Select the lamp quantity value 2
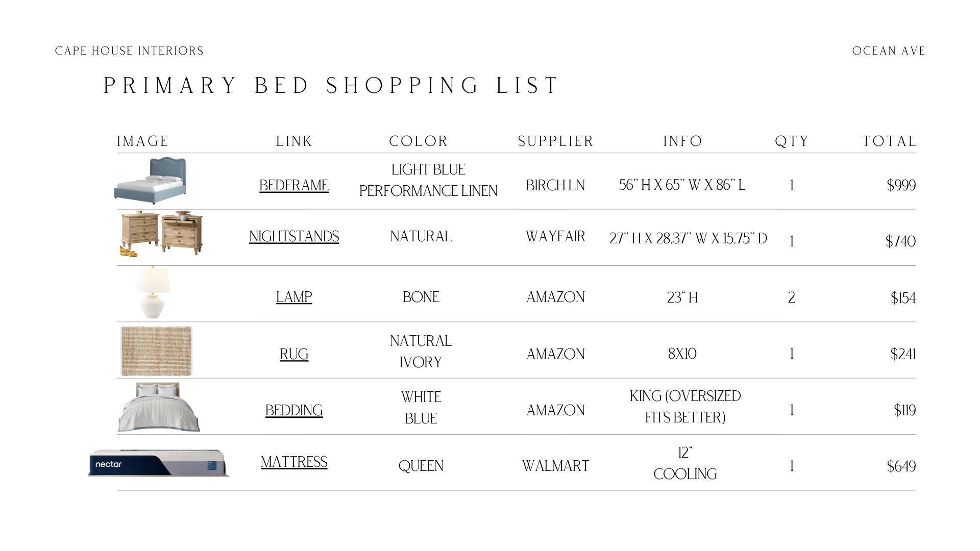 792,297
